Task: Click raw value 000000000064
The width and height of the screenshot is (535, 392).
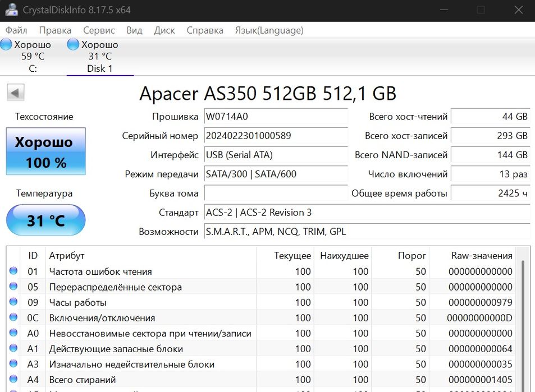Action: coord(480,349)
